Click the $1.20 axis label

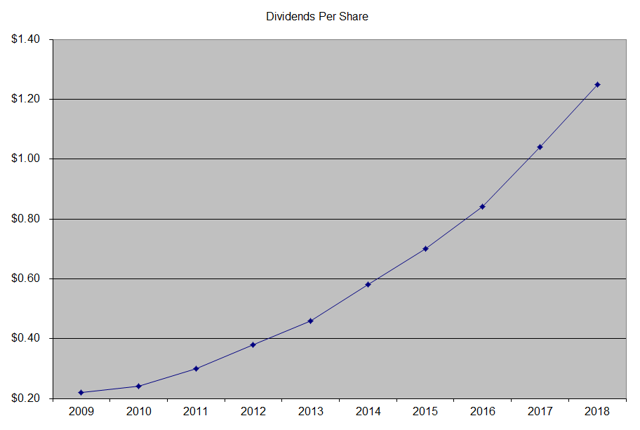click(26, 99)
